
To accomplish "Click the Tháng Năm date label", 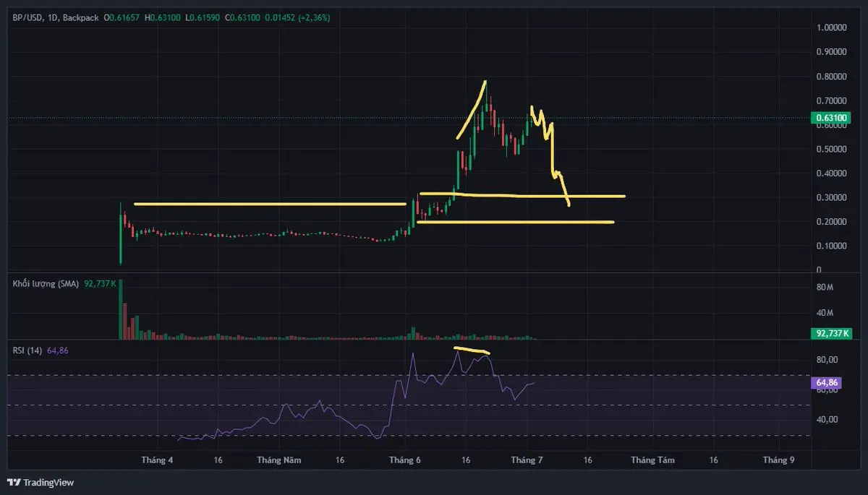I will [x=278, y=460].
